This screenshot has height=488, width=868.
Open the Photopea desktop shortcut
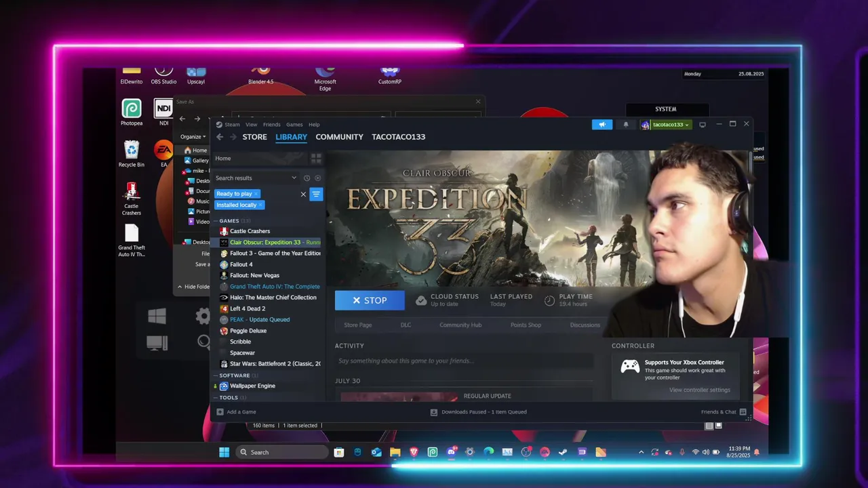pyautogui.click(x=132, y=112)
